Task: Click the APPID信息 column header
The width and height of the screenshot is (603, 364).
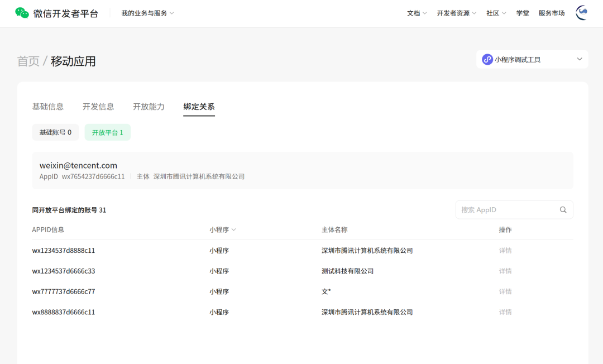Action: click(x=48, y=230)
